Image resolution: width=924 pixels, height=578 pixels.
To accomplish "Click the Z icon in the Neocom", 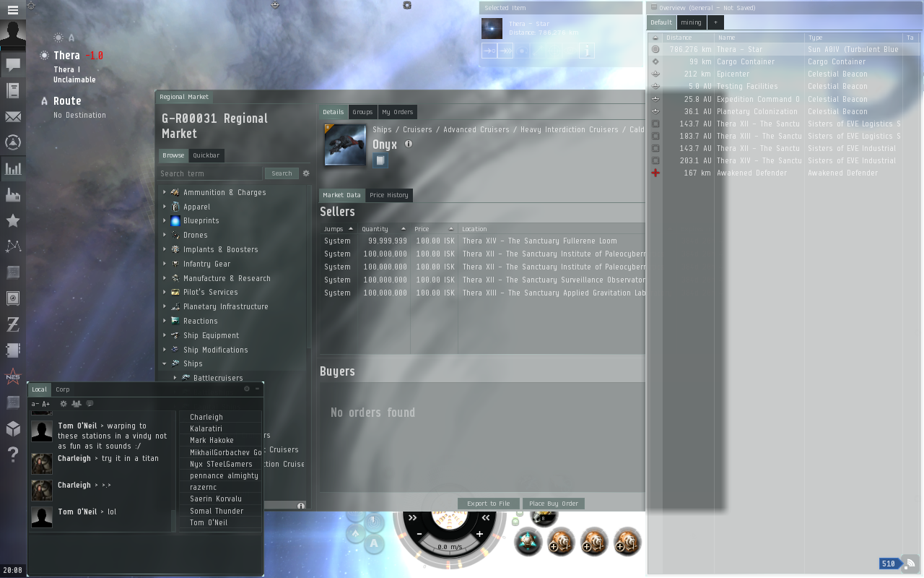I will tap(12, 324).
